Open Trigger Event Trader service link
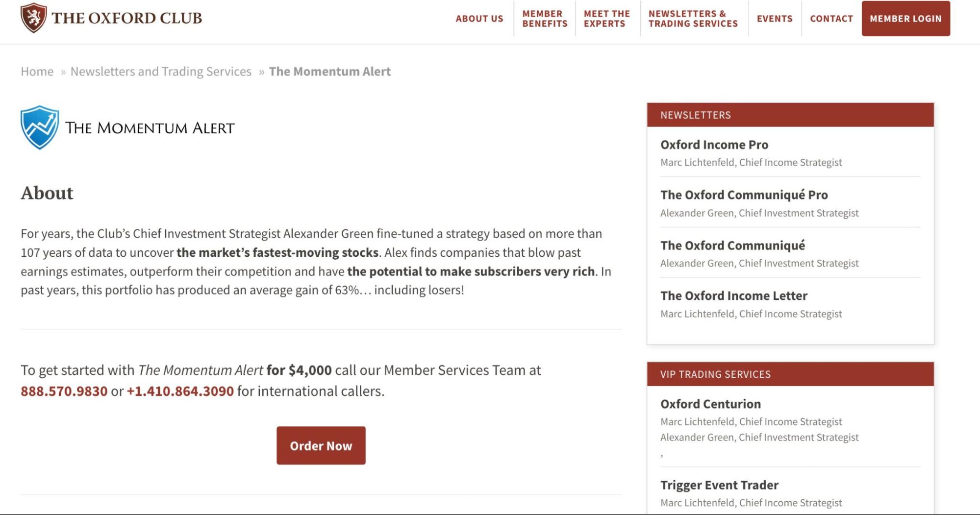980x515 pixels. tap(719, 485)
